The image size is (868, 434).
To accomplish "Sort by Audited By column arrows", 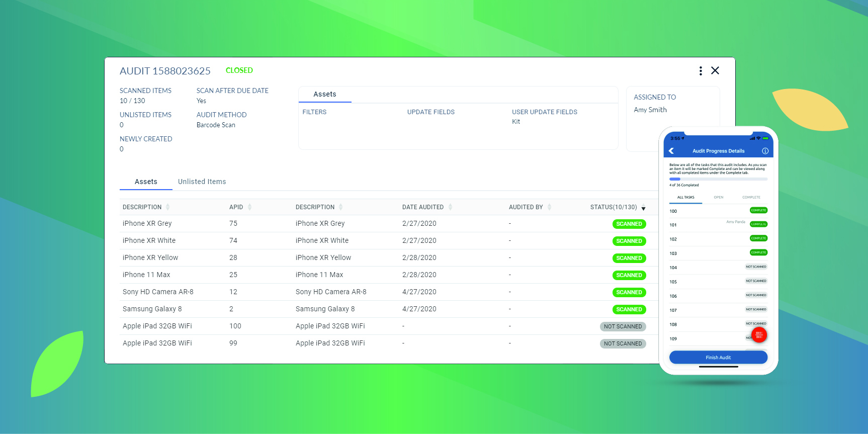I will click(x=549, y=207).
